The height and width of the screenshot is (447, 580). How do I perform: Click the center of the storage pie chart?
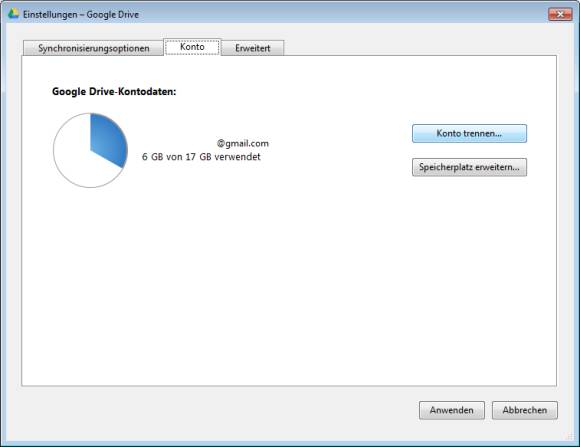91,150
